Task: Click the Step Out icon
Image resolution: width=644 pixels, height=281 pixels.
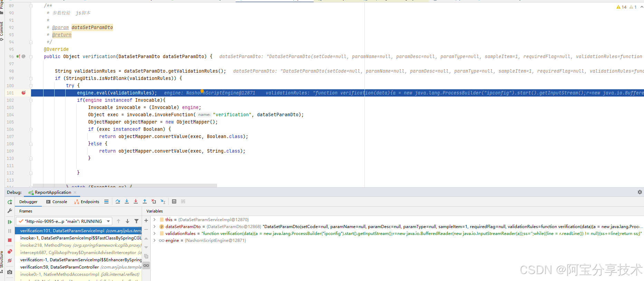Action: coord(145,201)
